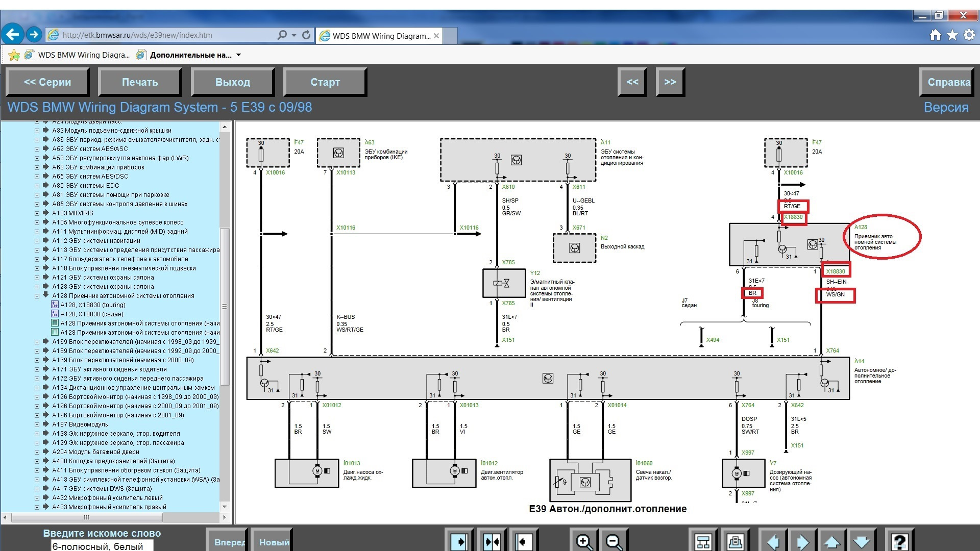Click the tree scroll-down arrow
This screenshot has height=551, width=980.
pos(225,507)
